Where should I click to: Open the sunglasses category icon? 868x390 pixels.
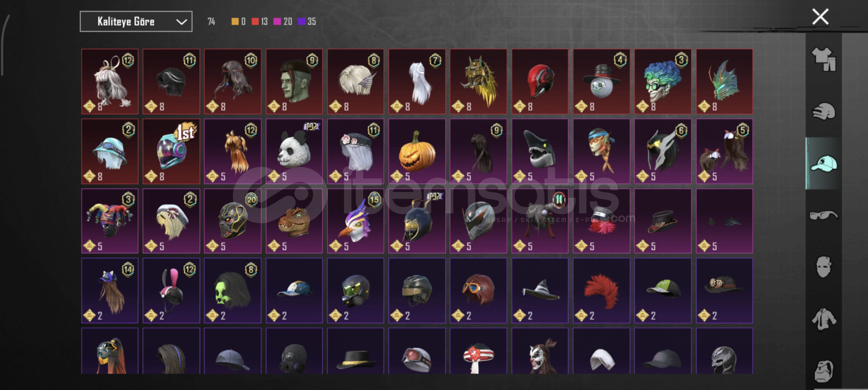824,215
